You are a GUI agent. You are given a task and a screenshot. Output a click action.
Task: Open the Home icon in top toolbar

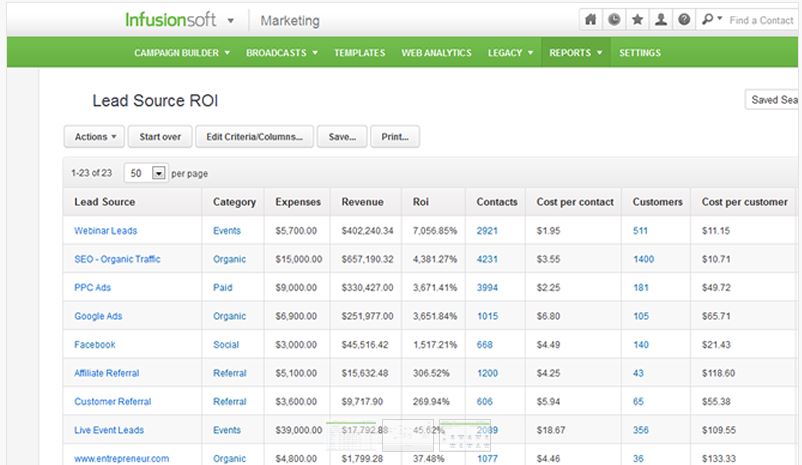(x=590, y=20)
